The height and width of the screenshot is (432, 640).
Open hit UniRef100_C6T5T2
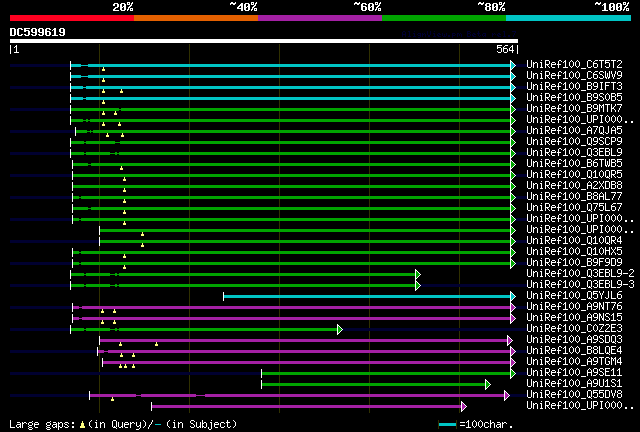point(574,65)
